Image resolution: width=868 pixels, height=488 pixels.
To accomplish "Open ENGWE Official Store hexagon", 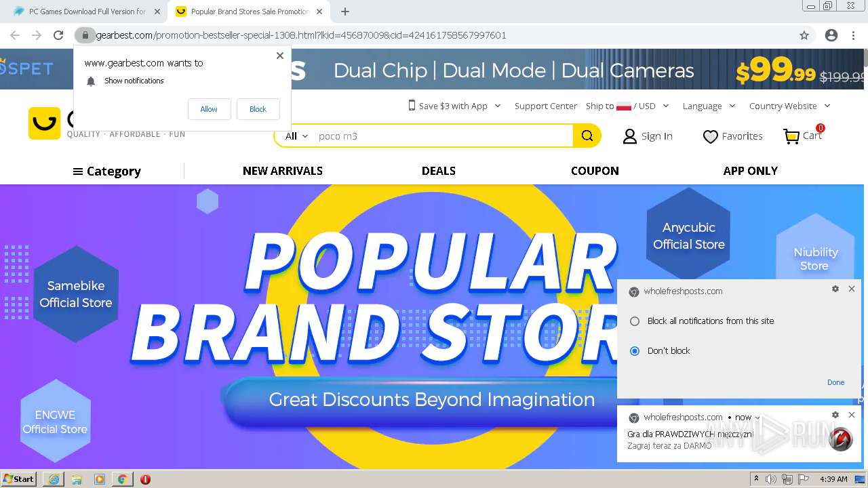I will [56, 421].
